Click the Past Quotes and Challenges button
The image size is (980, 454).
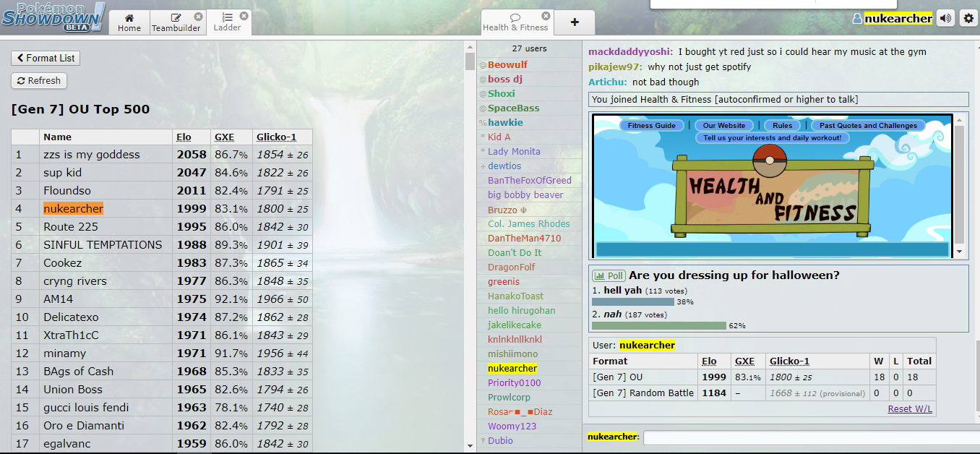868,125
